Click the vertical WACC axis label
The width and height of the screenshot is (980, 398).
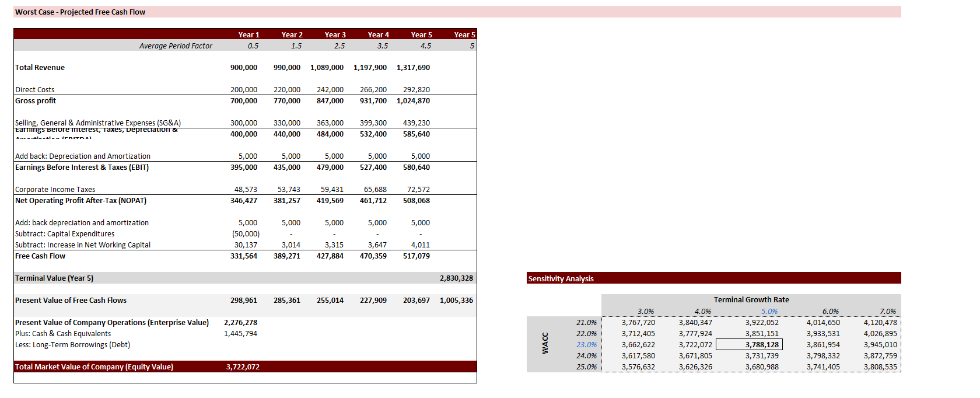click(x=545, y=343)
